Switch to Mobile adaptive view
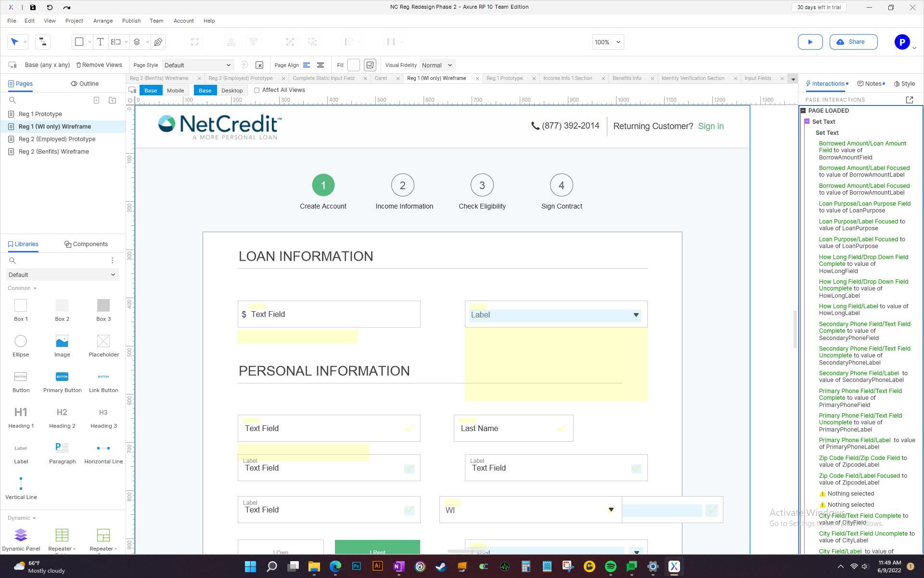The height and width of the screenshot is (578, 924). click(175, 91)
